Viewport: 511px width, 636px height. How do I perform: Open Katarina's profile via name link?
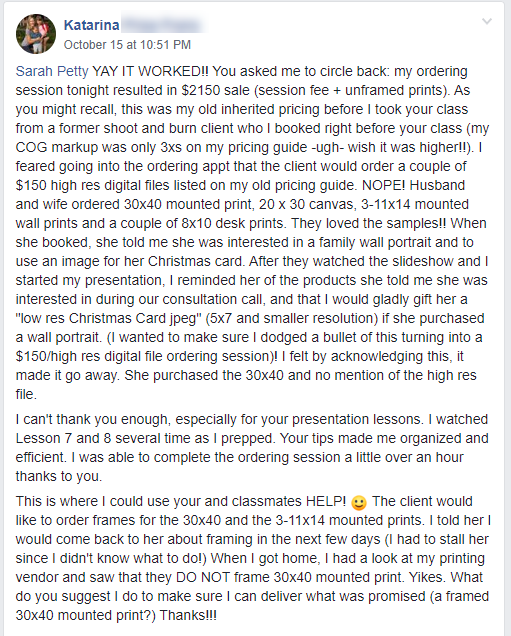point(92,25)
